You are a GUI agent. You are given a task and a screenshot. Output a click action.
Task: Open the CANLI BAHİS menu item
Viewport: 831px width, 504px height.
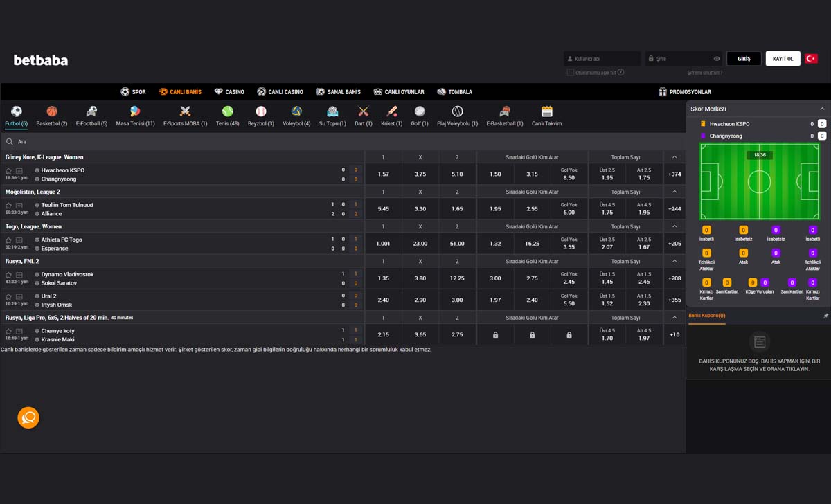point(180,92)
